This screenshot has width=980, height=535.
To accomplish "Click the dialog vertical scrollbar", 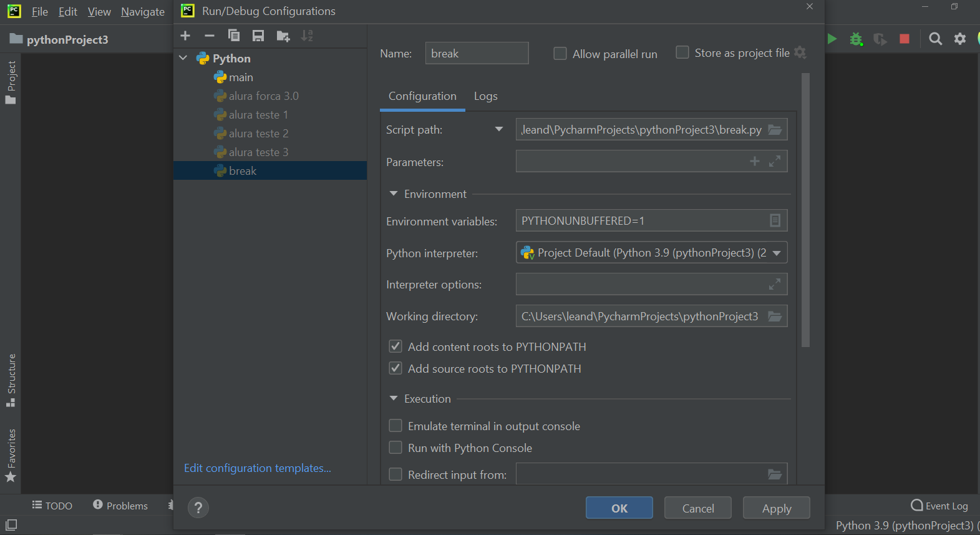I will pos(805,210).
